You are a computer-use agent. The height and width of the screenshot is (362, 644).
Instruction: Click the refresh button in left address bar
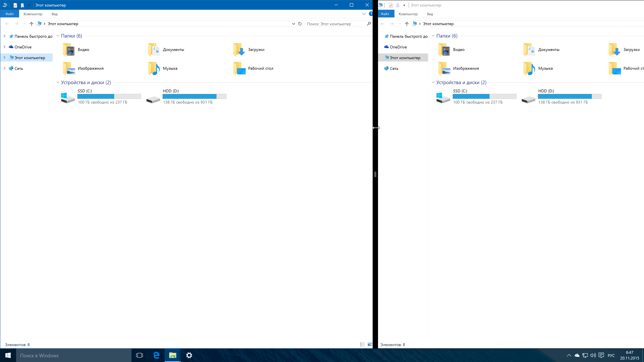tap(300, 24)
